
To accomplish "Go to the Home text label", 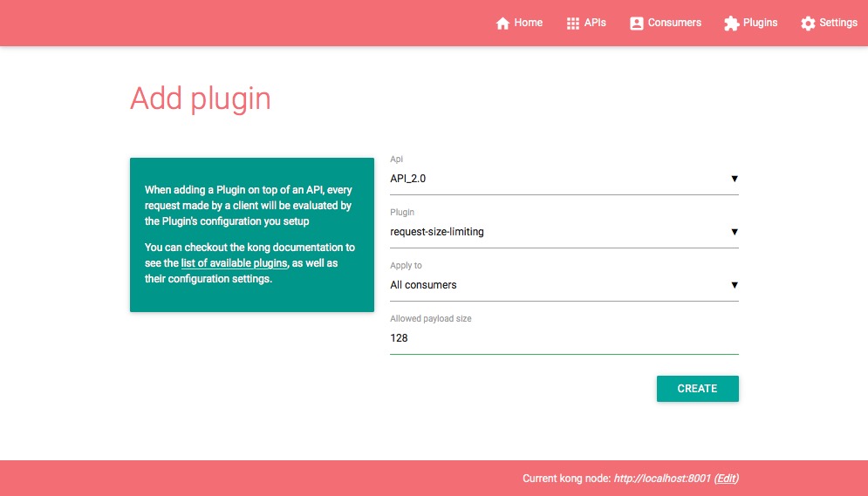I will coord(529,23).
